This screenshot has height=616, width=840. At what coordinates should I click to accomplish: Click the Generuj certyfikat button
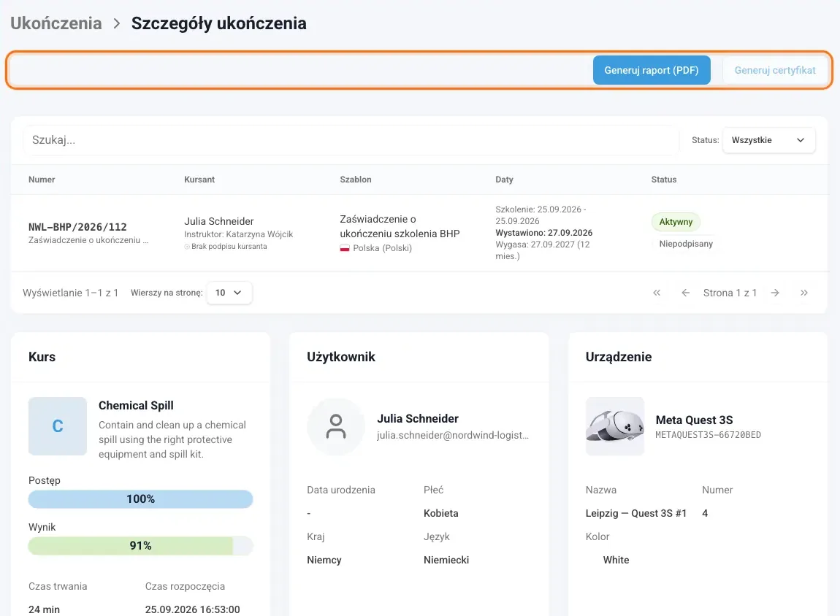(x=775, y=70)
